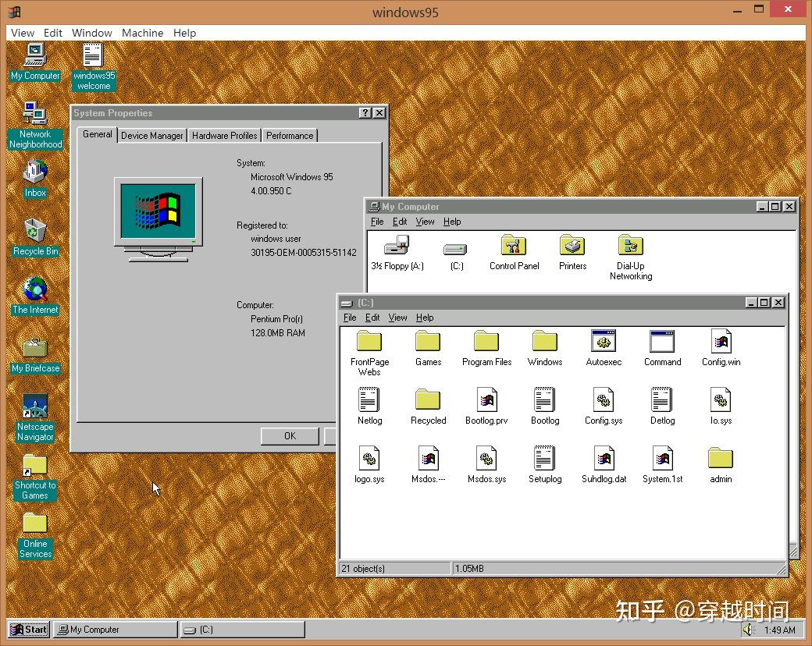This screenshot has width=812, height=646.
Task: Select the Config.sys file icon
Action: pos(604,399)
